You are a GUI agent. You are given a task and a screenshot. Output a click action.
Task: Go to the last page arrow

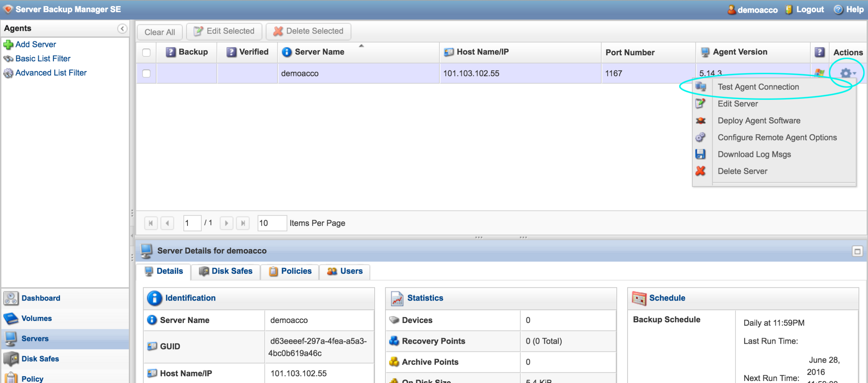(243, 223)
